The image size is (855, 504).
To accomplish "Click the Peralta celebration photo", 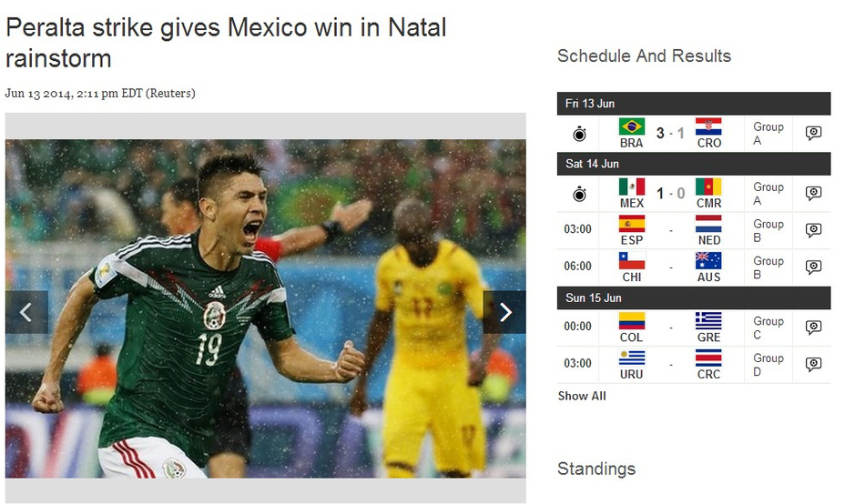I will tap(266, 308).
